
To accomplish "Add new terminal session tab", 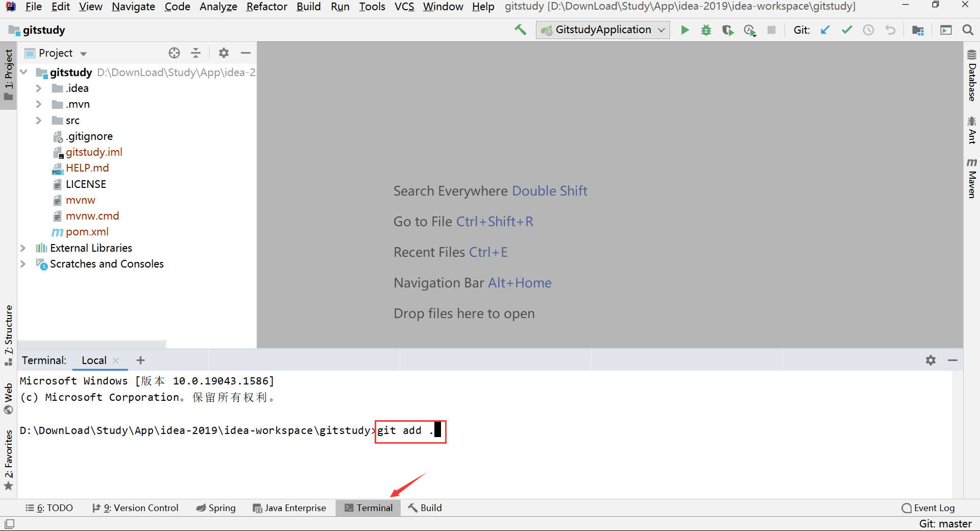I will click(141, 360).
